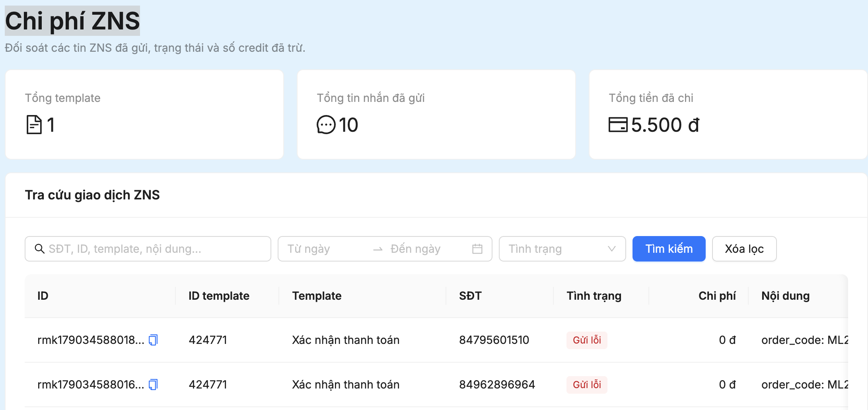Viewport: 868px width, 410px height.
Task: Click the Tra cứu giao dịch ZNS heading
Action: (x=92, y=195)
